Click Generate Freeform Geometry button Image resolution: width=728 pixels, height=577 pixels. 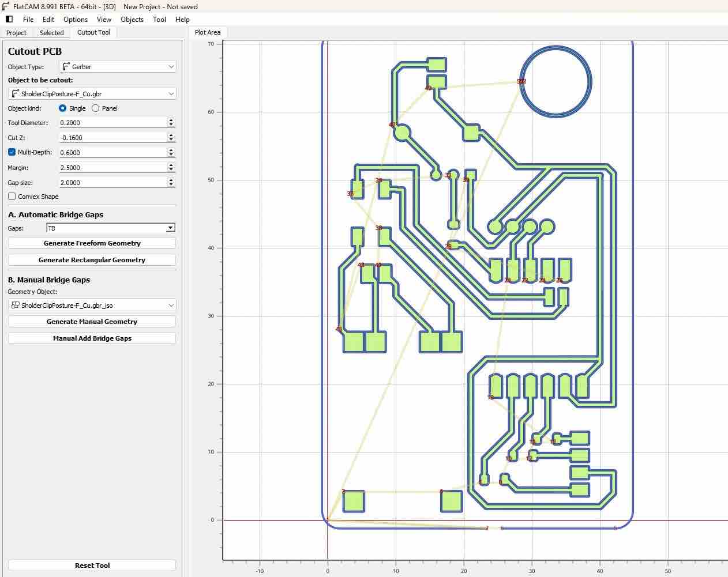coord(92,243)
